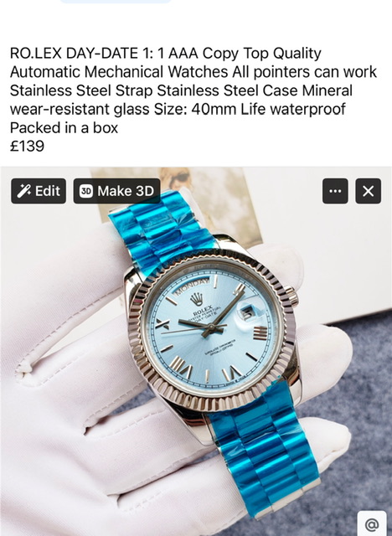
Task: Click the fluted bezel of the watch
Action: point(212,329)
